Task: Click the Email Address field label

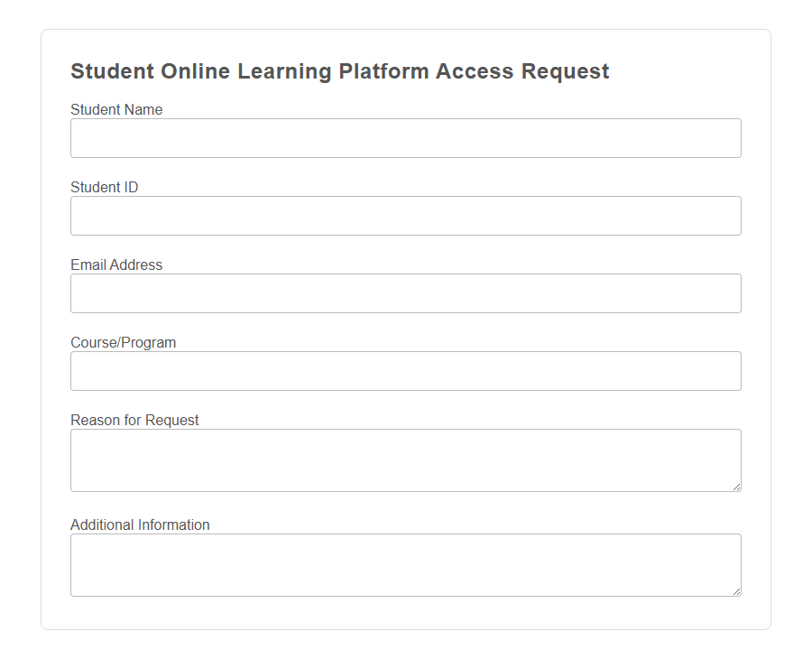Action: pyautogui.click(x=116, y=265)
